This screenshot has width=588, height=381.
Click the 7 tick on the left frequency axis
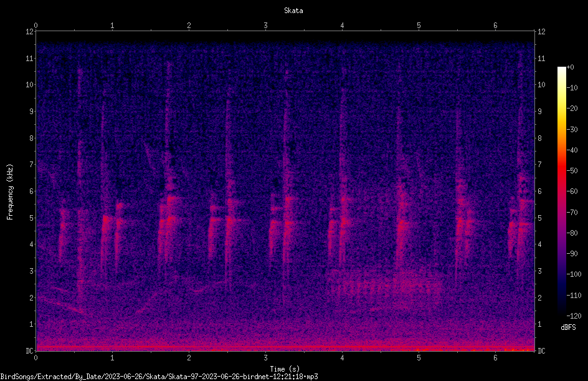(x=32, y=165)
